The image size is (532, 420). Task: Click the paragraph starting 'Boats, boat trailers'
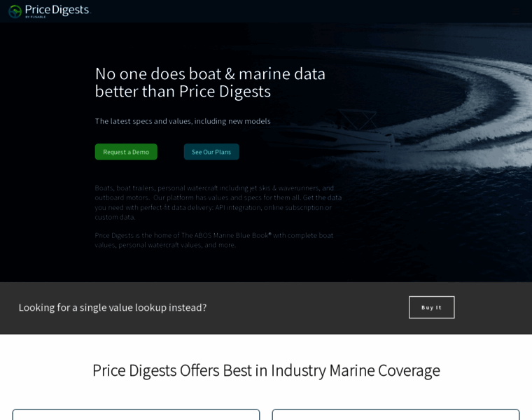(x=218, y=202)
